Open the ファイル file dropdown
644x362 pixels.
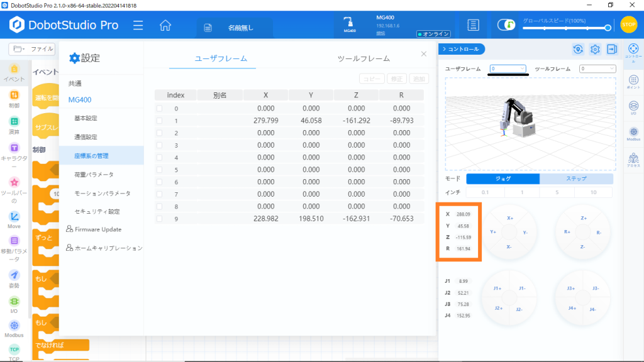pos(33,49)
